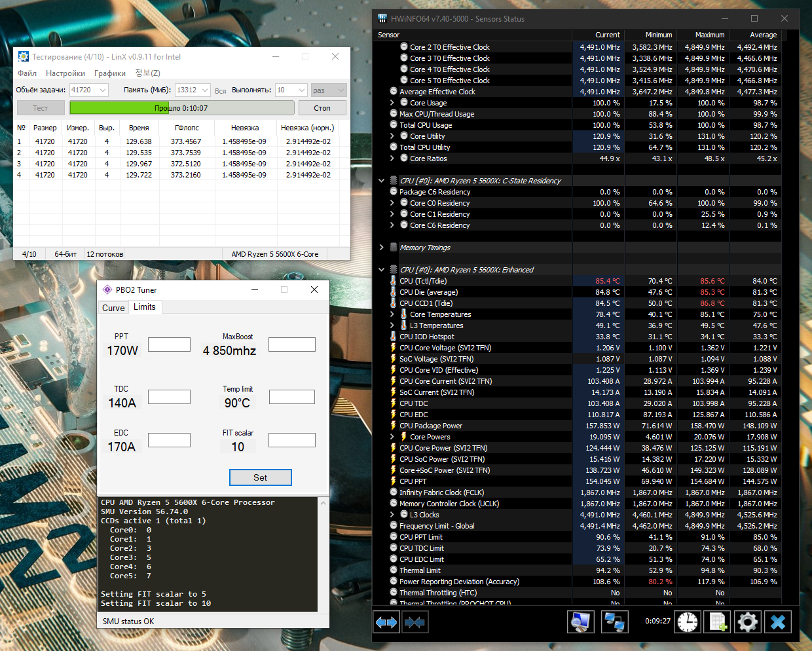Switch to the Curve tab in PBO2 Tuner
This screenshot has height=651, width=812.
(x=113, y=308)
